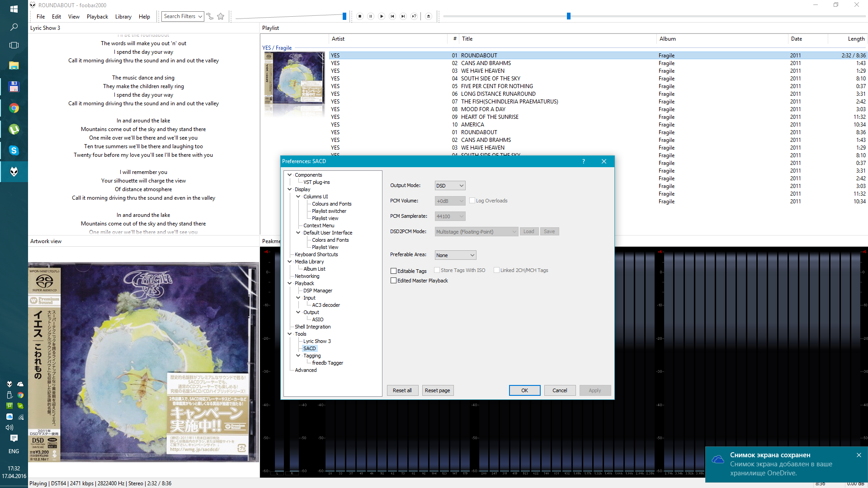Open File Explorer from taskbar
Viewport: 868px width, 488px height.
pos(14,66)
